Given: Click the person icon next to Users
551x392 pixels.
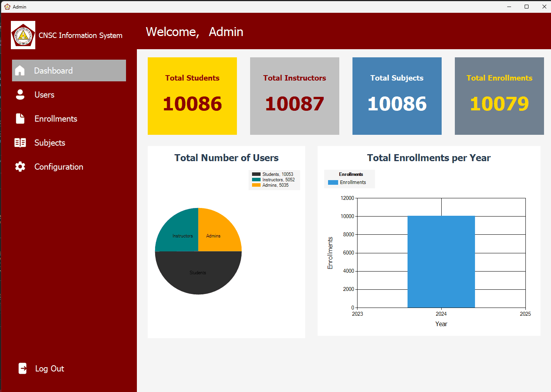Looking at the screenshot, I should point(20,95).
